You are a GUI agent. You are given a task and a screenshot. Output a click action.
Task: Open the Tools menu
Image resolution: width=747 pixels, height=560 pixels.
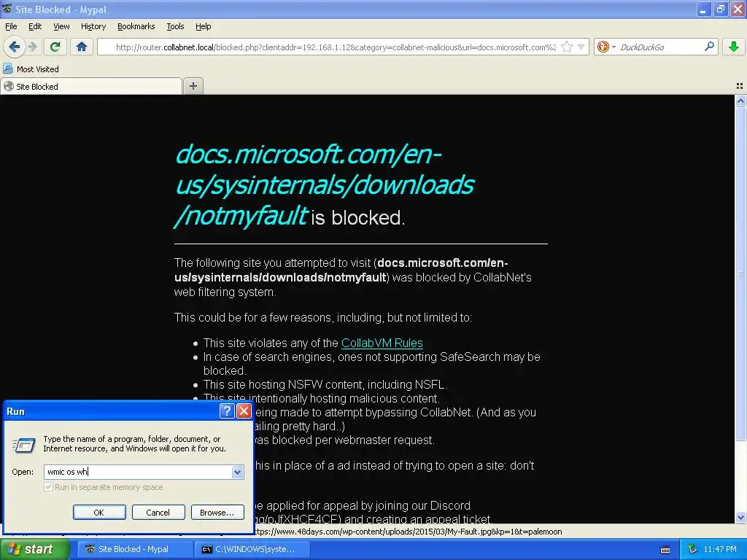[175, 26]
